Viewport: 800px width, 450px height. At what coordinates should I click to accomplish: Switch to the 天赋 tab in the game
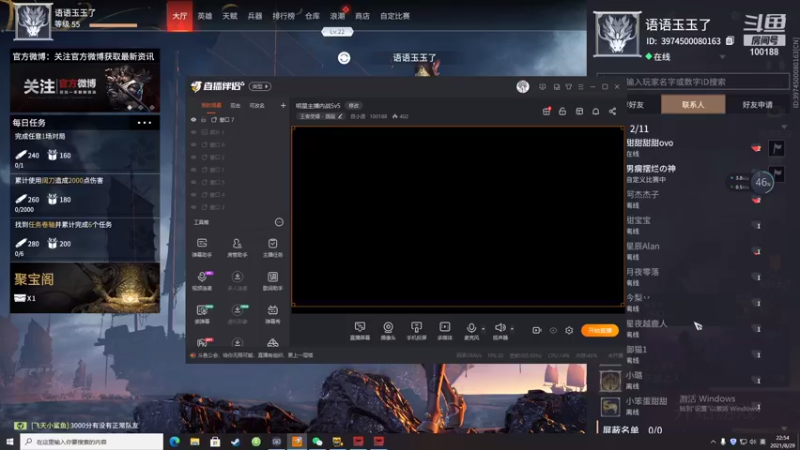click(x=230, y=16)
